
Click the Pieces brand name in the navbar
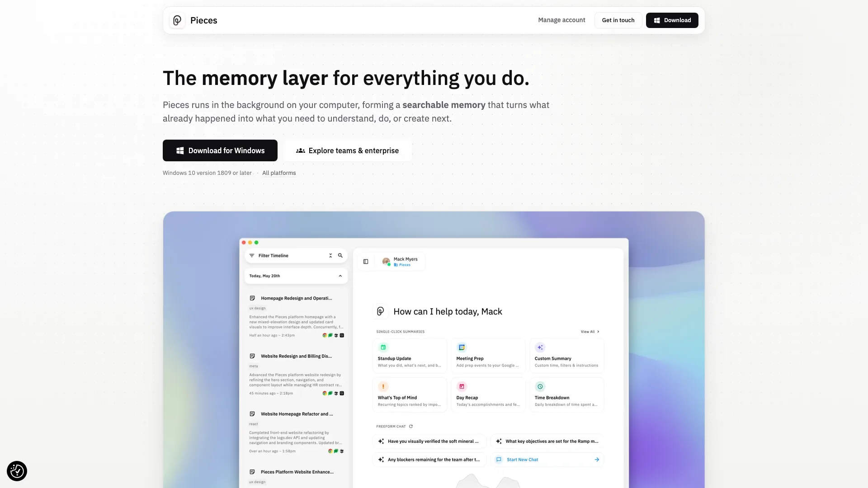coord(203,20)
